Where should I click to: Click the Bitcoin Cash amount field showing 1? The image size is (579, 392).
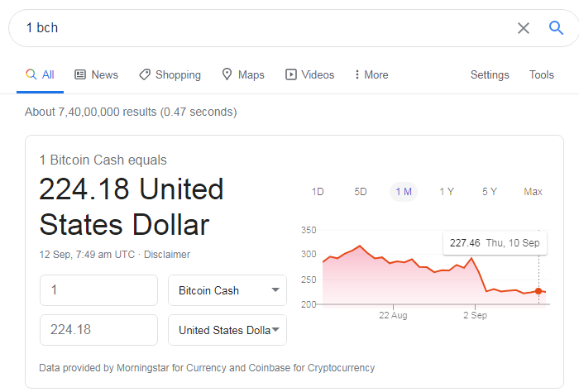[98, 290]
